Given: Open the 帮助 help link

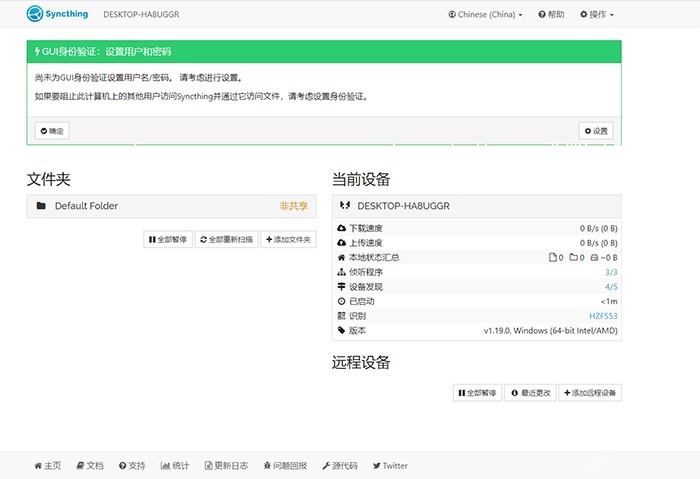Looking at the screenshot, I should [x=551, y=14].
